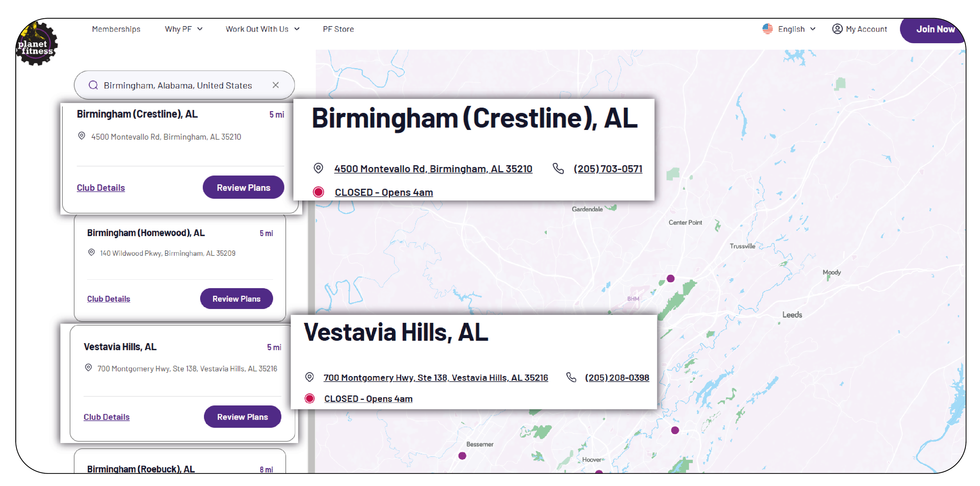Click the Planet Fitness logo
980x486 pixels.
[x=37, y=44]
